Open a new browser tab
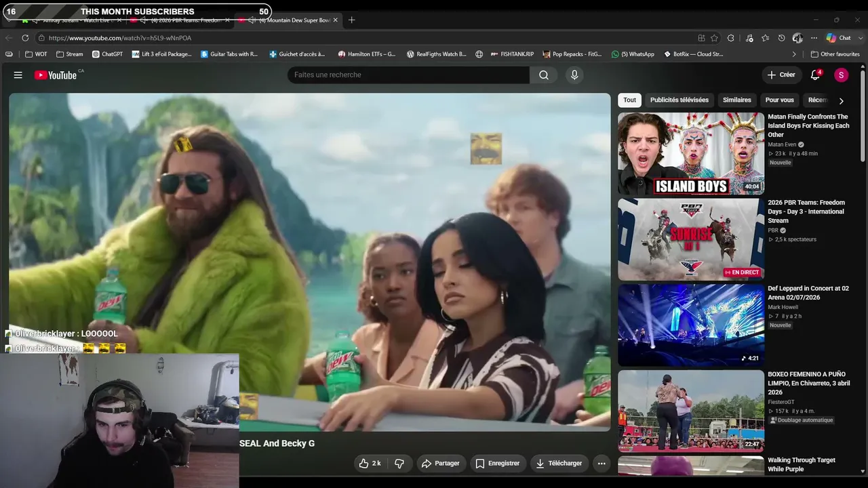Viewport: 868px width, 488px height. pos(351,20)
